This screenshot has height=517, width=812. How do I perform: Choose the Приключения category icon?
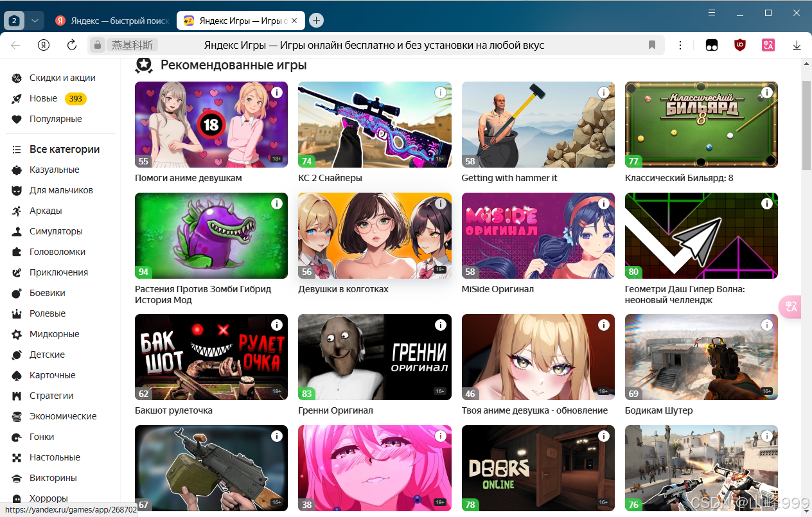(x=17, y=272)
